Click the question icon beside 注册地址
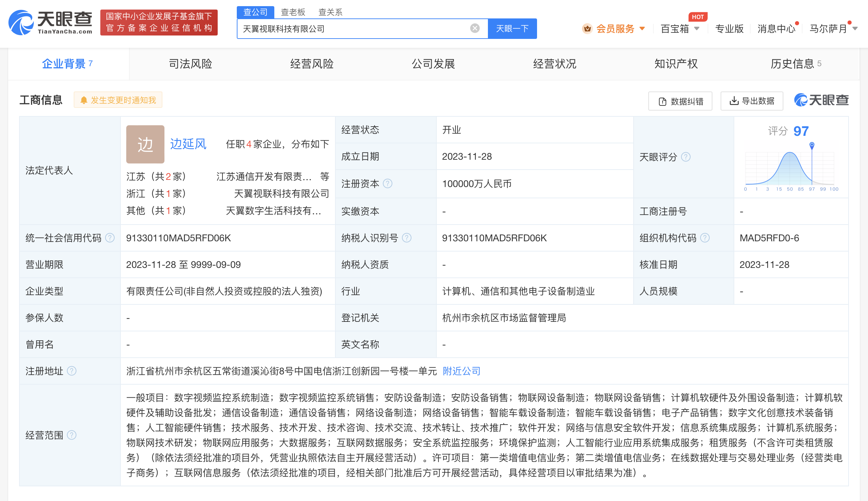 72,371
